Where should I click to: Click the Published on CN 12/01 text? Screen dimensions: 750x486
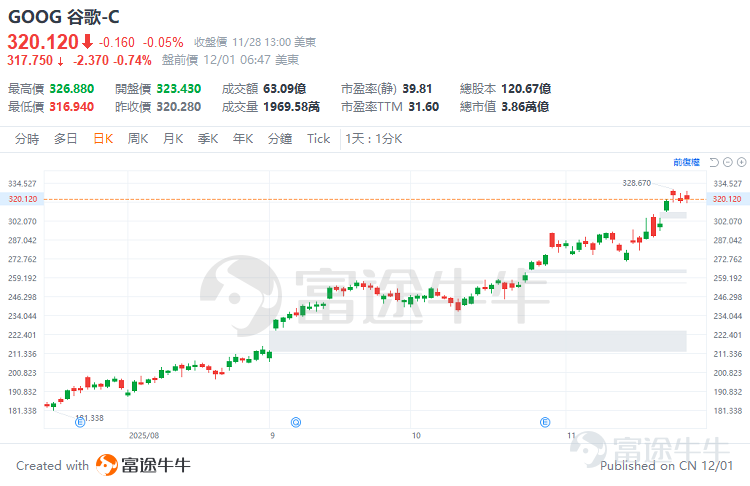click(666, 465)
